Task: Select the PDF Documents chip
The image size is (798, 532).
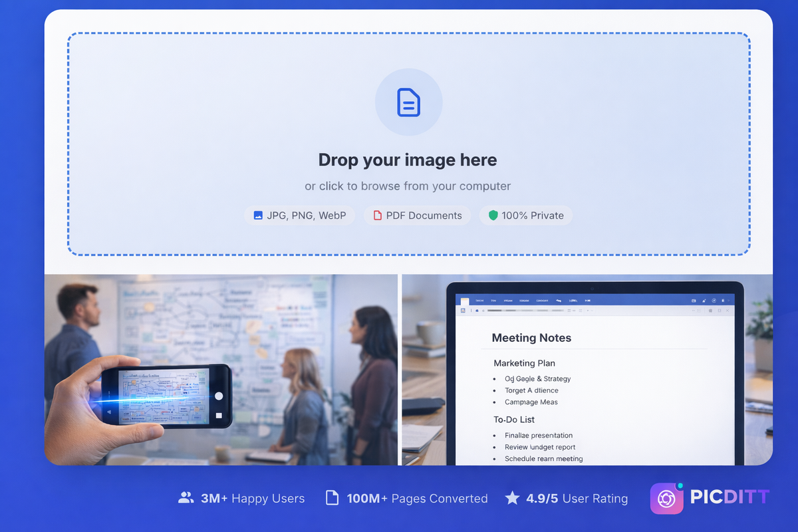Action: 417,215
